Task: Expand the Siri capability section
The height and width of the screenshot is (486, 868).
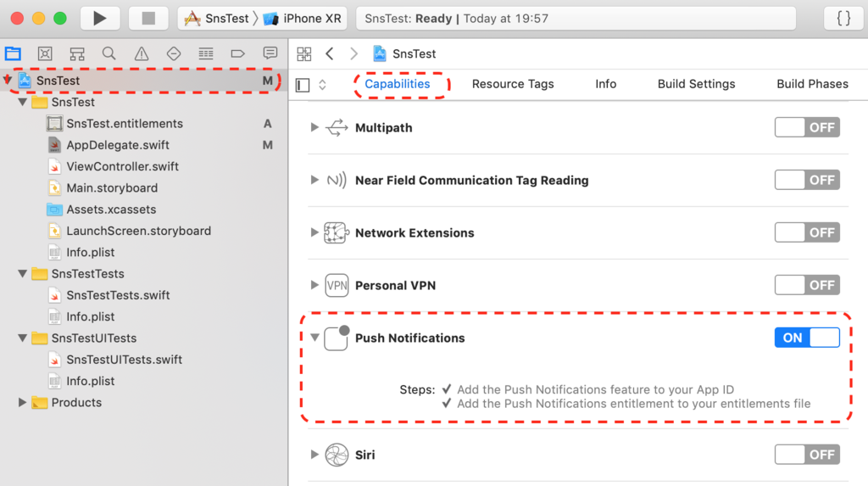Action: point(314,455)
